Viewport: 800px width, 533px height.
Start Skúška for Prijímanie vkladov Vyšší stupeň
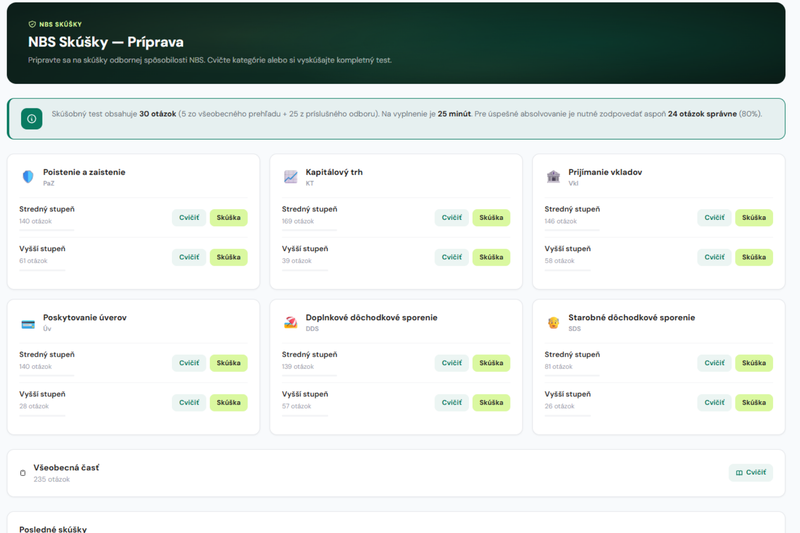[x=754, y=257]
